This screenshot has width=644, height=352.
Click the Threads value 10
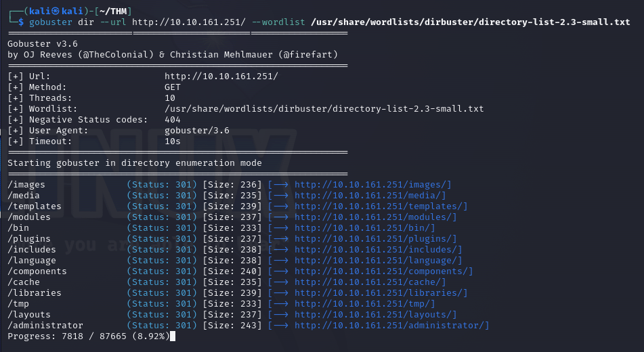click(x=170, y=97)
